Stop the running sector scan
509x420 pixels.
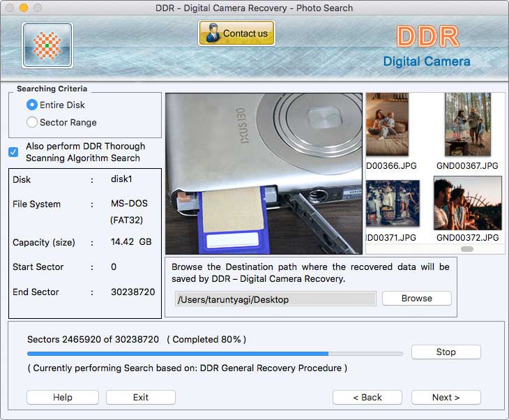coord(446,352)
